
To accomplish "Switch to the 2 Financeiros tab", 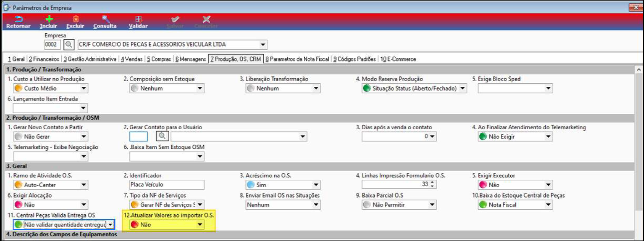I will pyautogui.click(x=44, y=59).
